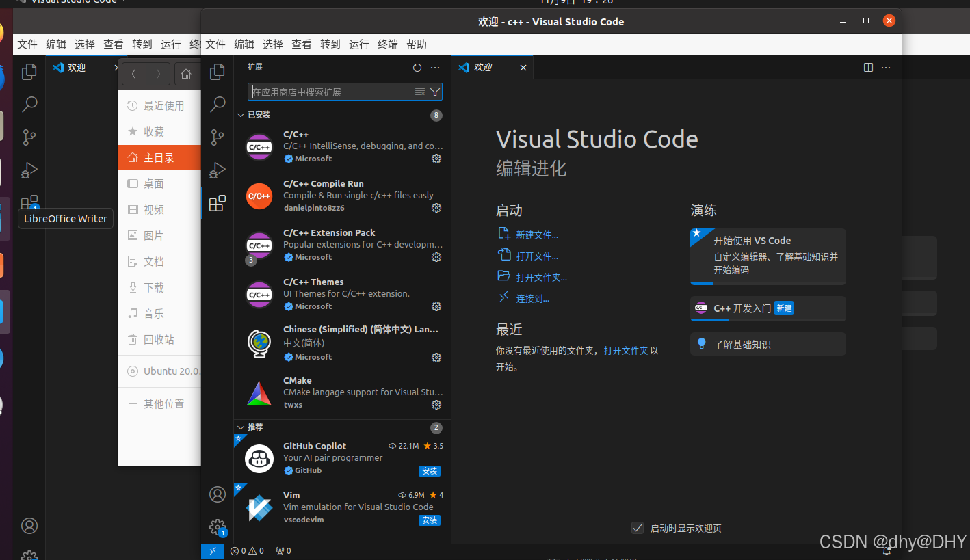This screenshot has width=970, height=560.
Task: Open 终端 menu in front window
Action: click(388, 44)
